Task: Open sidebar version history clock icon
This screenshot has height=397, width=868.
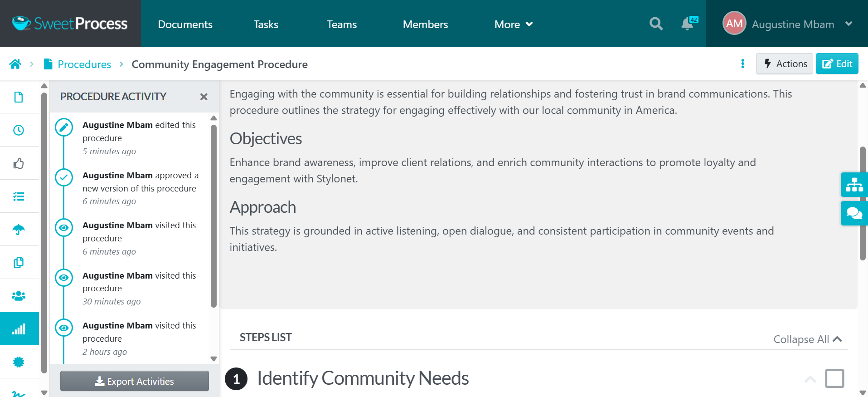Action: tap(19, 130)
